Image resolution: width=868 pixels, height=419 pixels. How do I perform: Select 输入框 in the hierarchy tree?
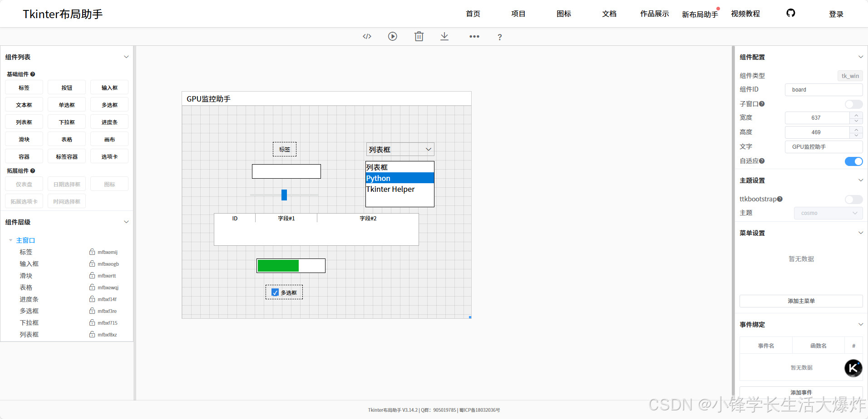[x=29, y=264]
